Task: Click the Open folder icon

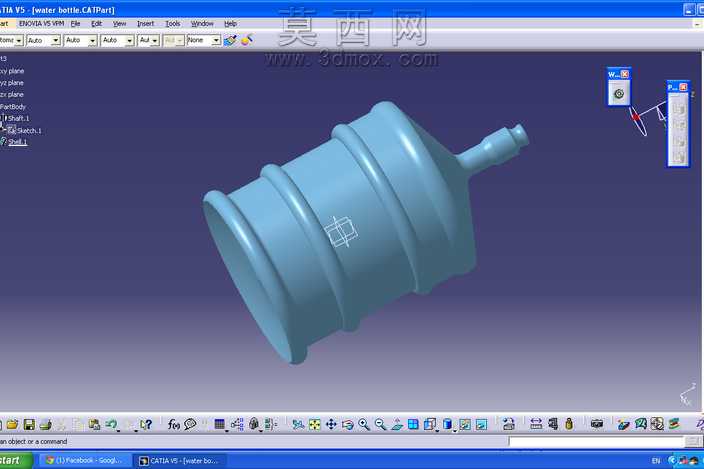Action: [13, 424]
